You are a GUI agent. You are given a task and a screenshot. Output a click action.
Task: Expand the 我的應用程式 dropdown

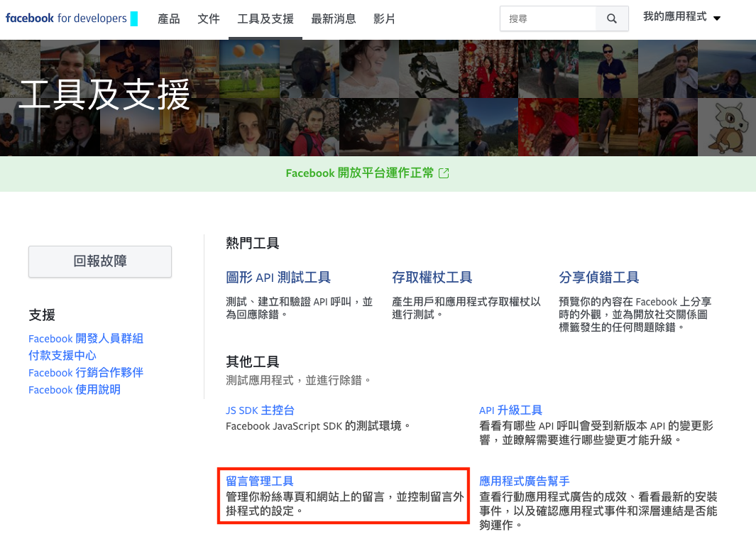pyautogui.click(x=681, y=17)
